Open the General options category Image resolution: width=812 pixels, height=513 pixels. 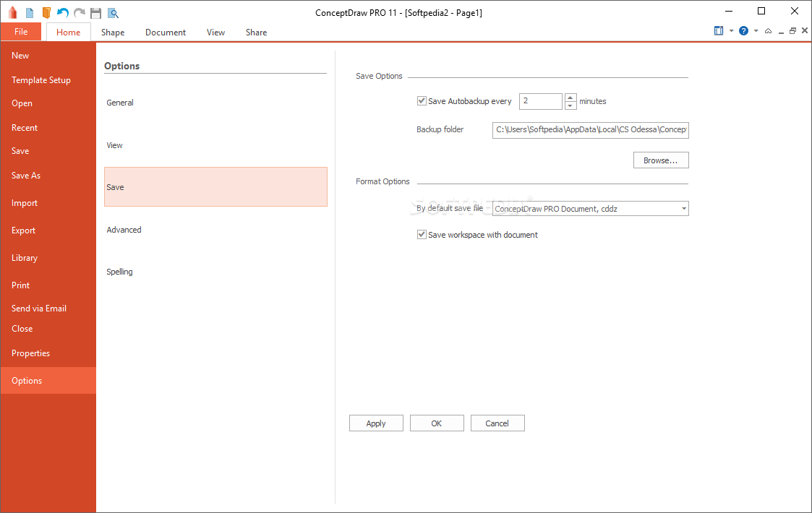[215, 103]
